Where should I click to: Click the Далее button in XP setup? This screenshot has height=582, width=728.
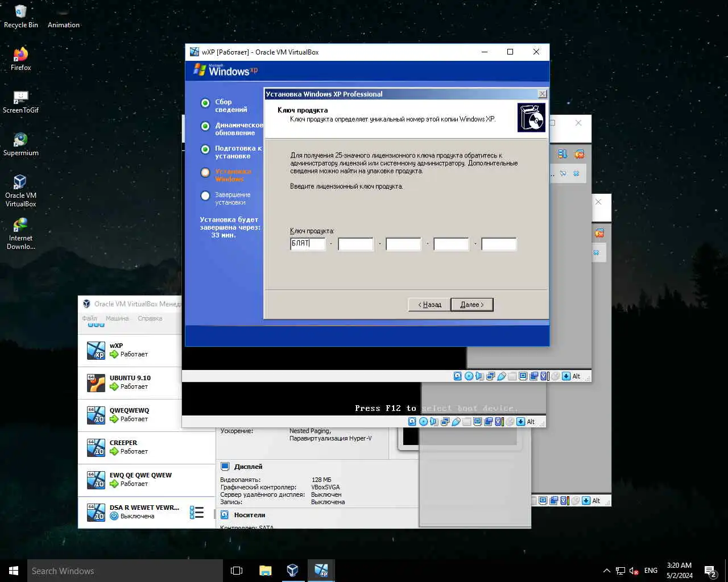click(472, 305)
